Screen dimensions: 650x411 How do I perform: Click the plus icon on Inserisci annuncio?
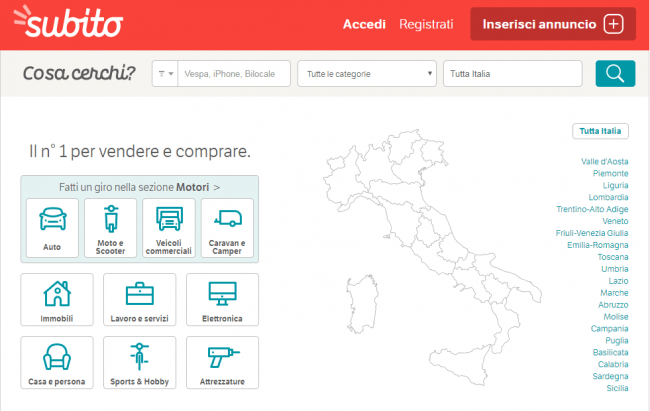614,24
